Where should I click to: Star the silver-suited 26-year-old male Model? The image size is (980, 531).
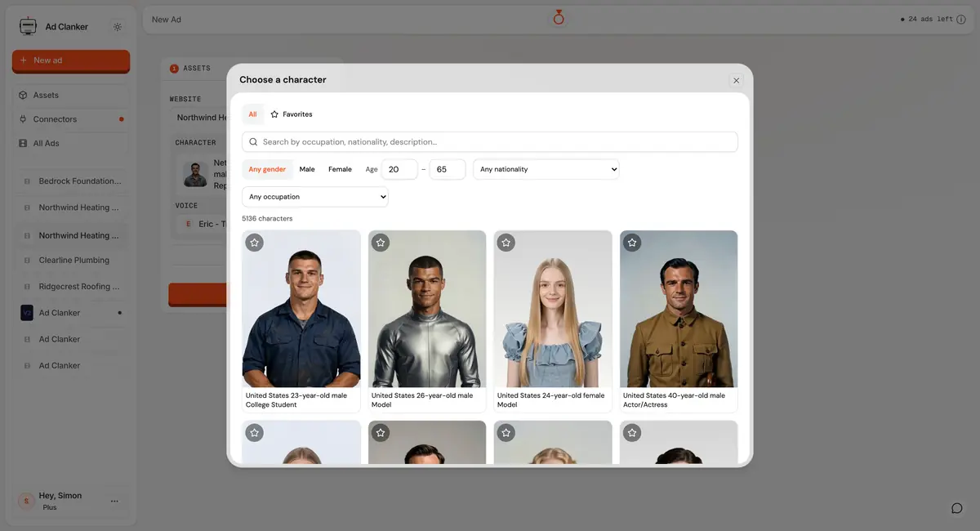pos(381,243)
